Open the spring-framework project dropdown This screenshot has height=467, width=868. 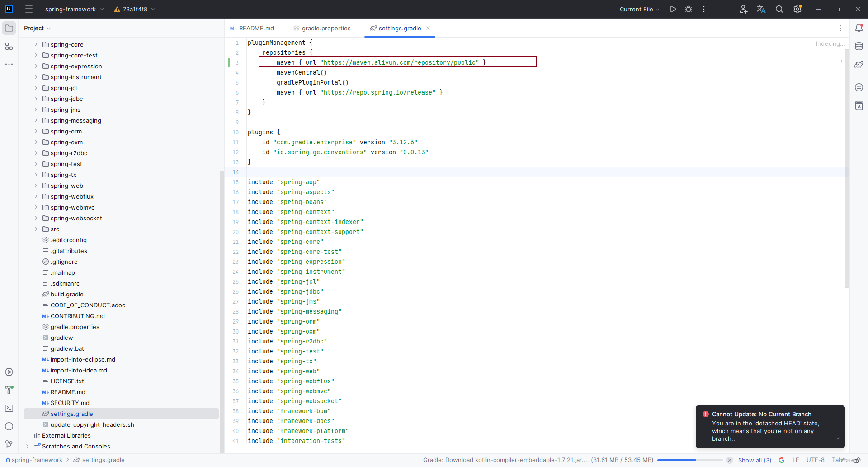[x=74, y=9]
